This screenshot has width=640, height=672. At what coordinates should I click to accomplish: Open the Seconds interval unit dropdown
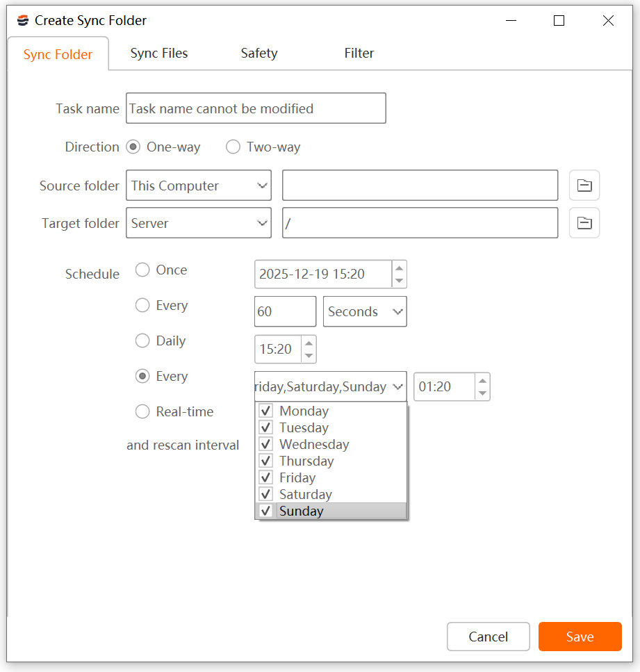pos(365,312)
